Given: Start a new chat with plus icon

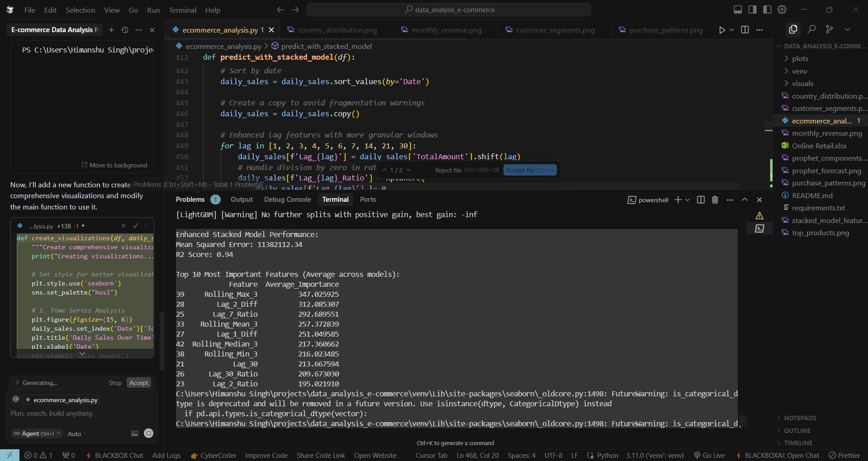Looking at the screenshot, I should coord(111,30).
